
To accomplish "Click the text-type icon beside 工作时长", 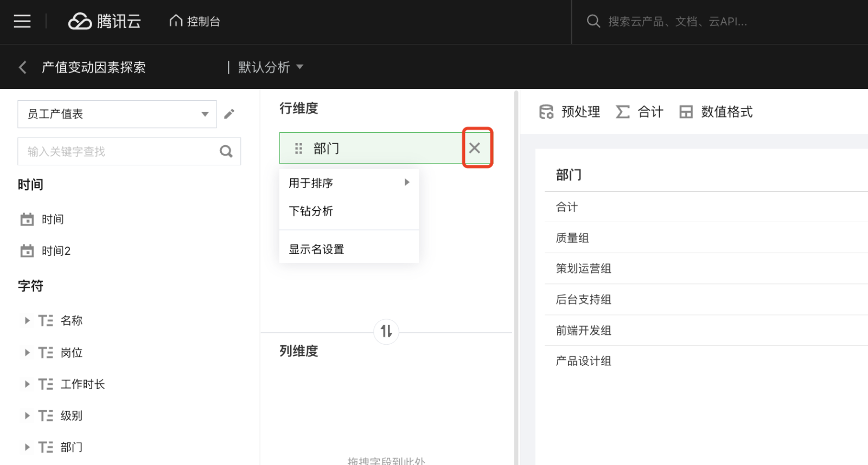I will [x=46, y=384].
